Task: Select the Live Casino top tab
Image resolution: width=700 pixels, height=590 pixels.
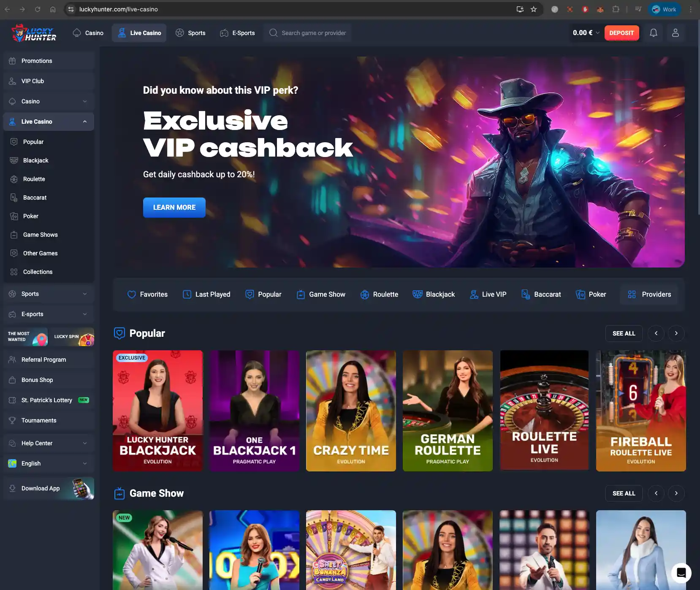Action: click(x=139, y=33)
